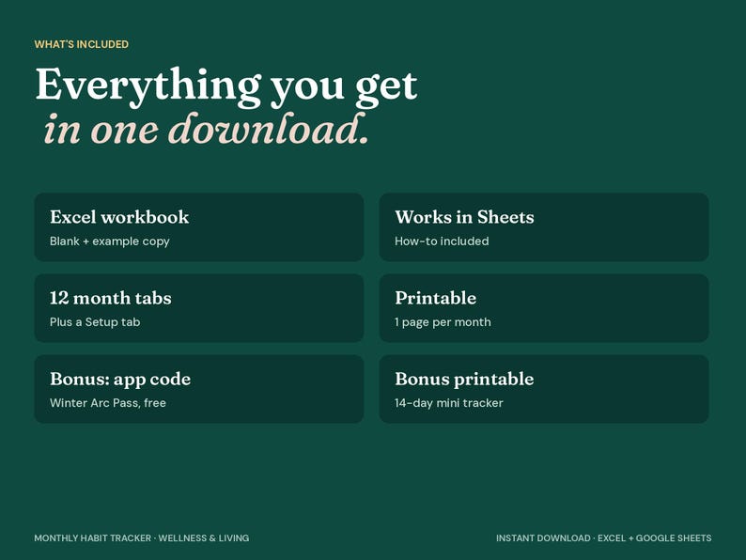Viewport: 746px width, 560px height.
Task: Click "Winter Arc Pass, free" subtitle
Action: coord(108,403)
